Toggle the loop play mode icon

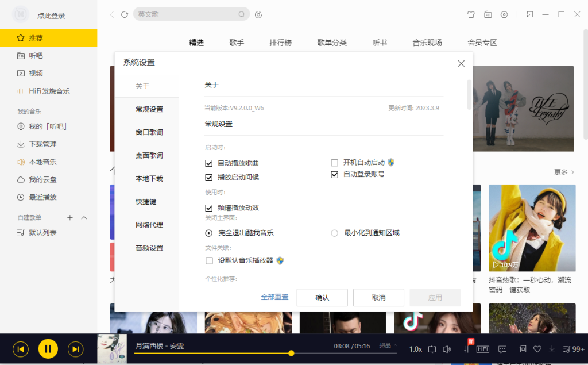432,349
